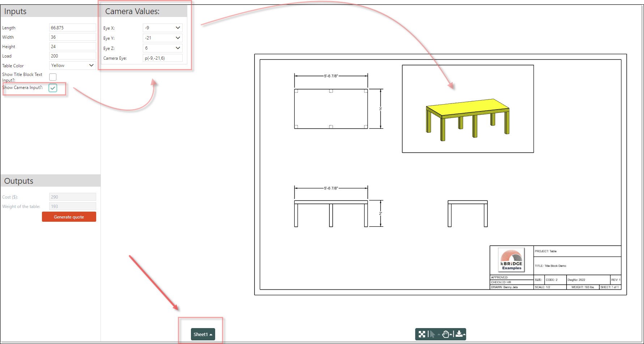
Task: Uncheck the Show Camera Input checkbox
Action: tap(53, 88)
